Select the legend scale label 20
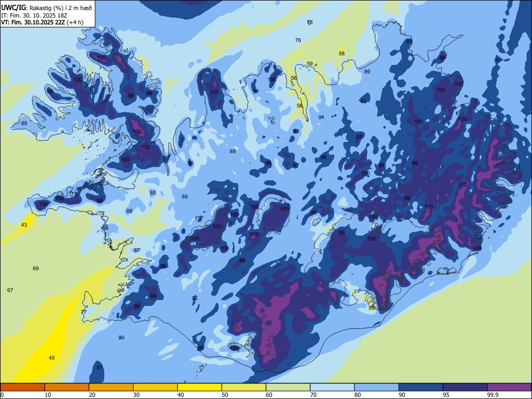Screen dimensions: 532x399 (x=92, y=395)
